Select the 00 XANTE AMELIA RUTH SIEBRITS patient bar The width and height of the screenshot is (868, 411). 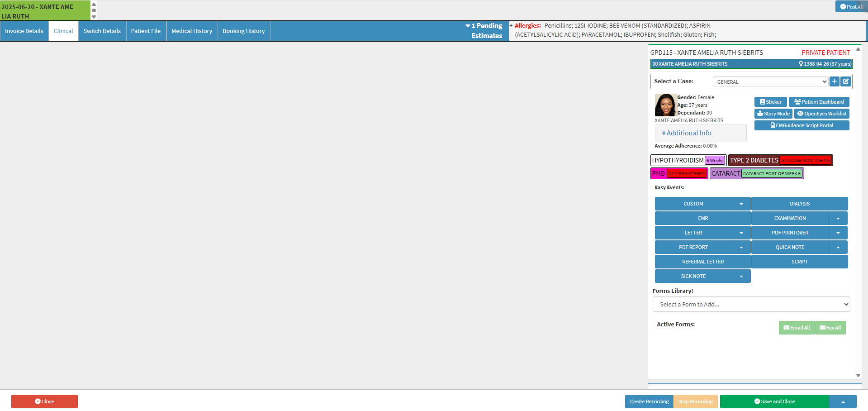pos(751,64)
